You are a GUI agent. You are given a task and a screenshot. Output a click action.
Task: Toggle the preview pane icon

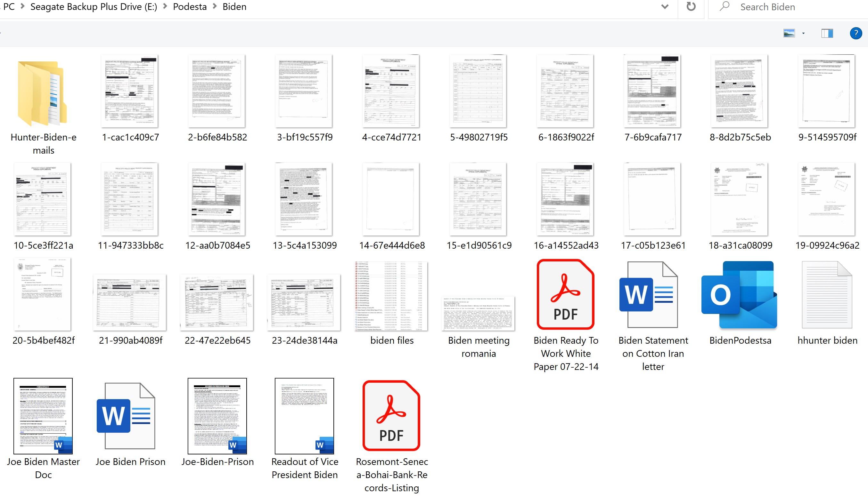827,33
